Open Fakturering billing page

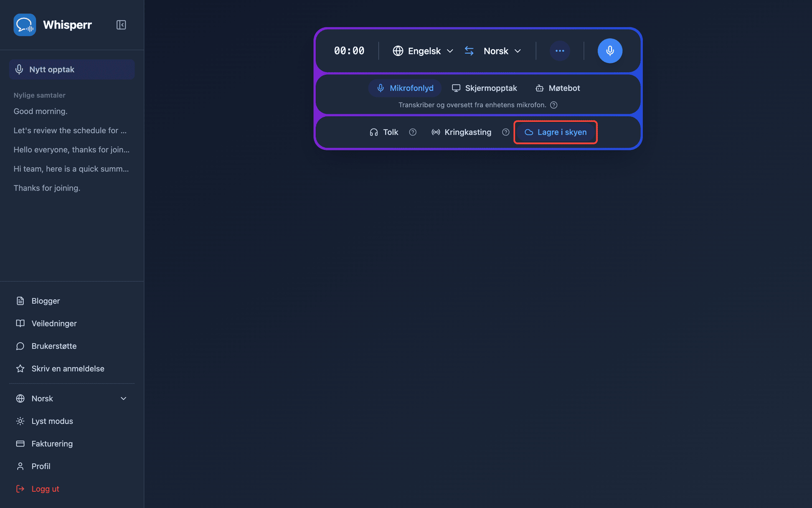pyautogui.click(x=72, y=444)
